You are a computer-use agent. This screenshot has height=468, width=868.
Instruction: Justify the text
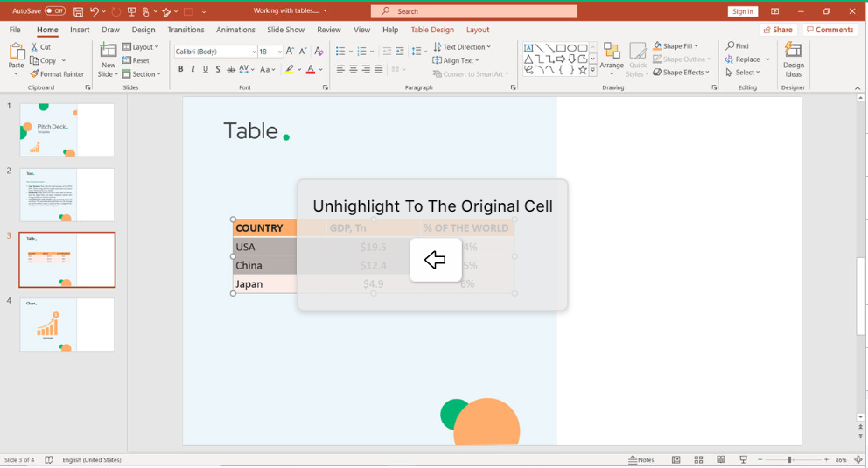[379, 69]
